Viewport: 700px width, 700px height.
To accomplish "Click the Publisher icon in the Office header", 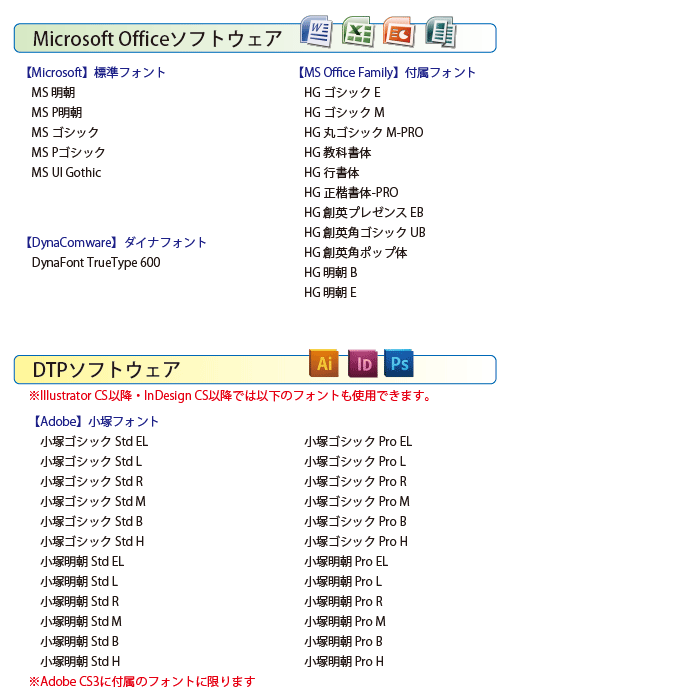I will (x=441, y=32).
